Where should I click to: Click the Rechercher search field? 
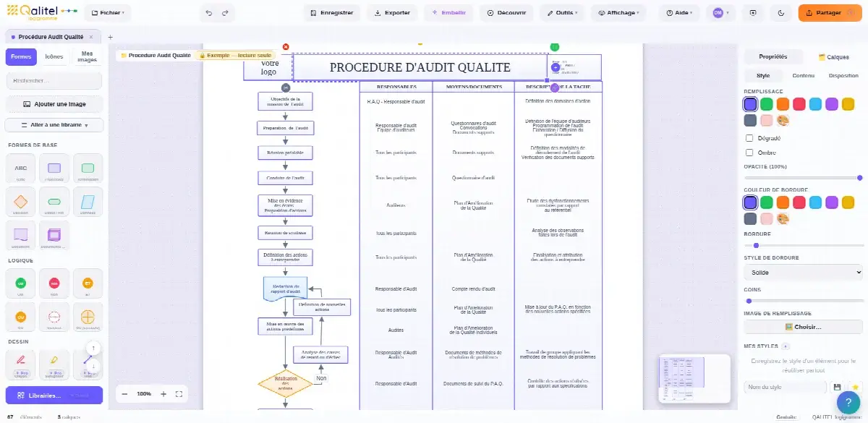[x=54, y=80]
